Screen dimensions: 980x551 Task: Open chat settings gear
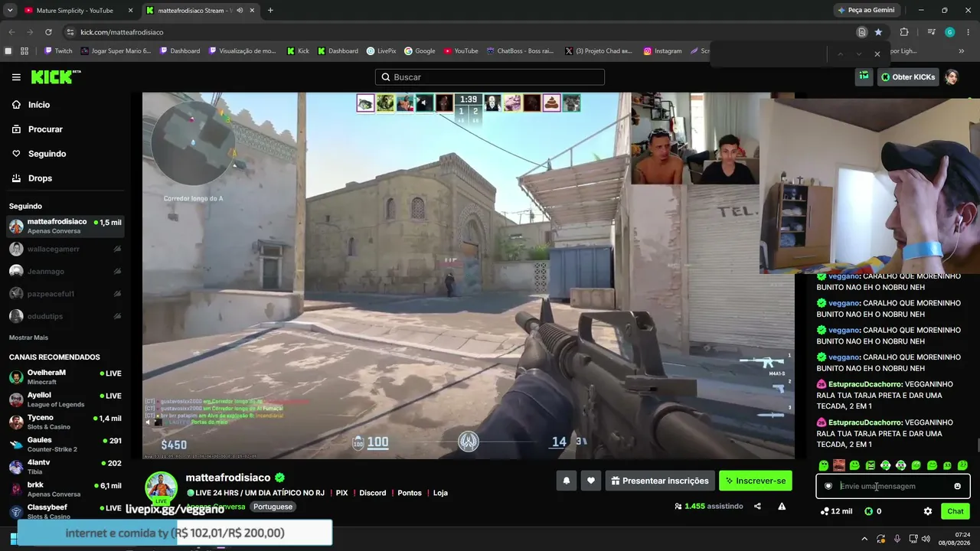pos(928,511)
